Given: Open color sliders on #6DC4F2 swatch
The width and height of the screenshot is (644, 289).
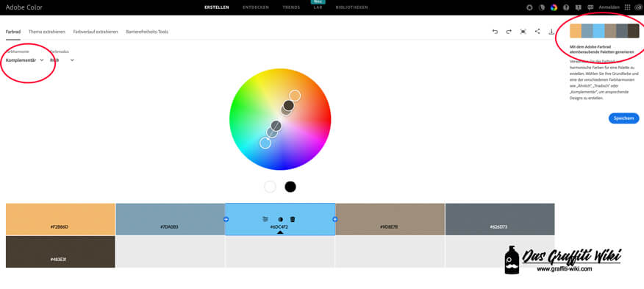Looking at the screenshot, I should click(265, 219).
